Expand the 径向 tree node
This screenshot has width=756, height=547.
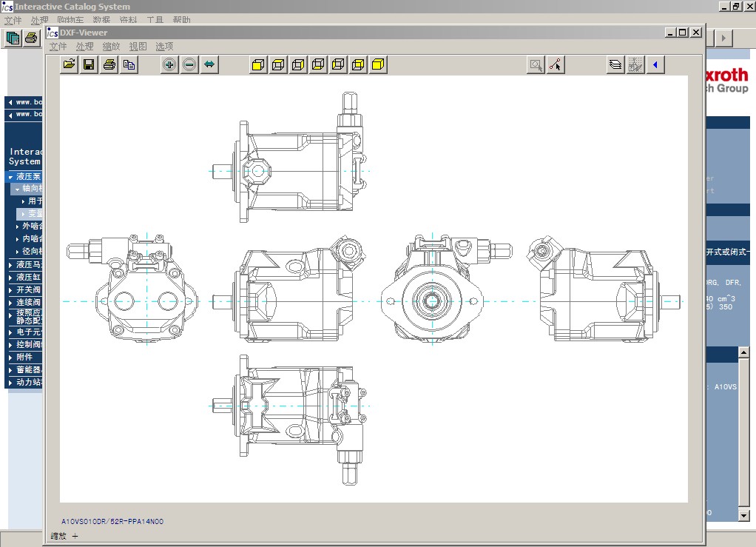click(18, 252)
